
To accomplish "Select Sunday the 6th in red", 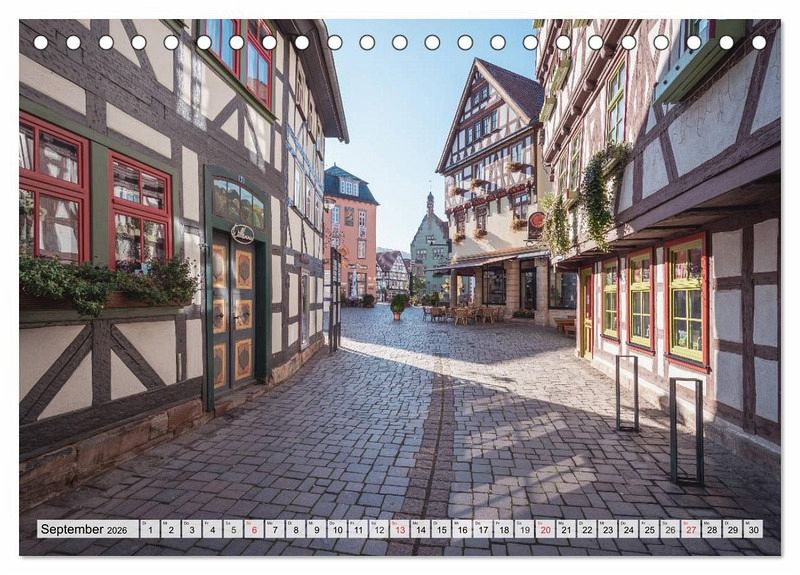I will 254,529.
